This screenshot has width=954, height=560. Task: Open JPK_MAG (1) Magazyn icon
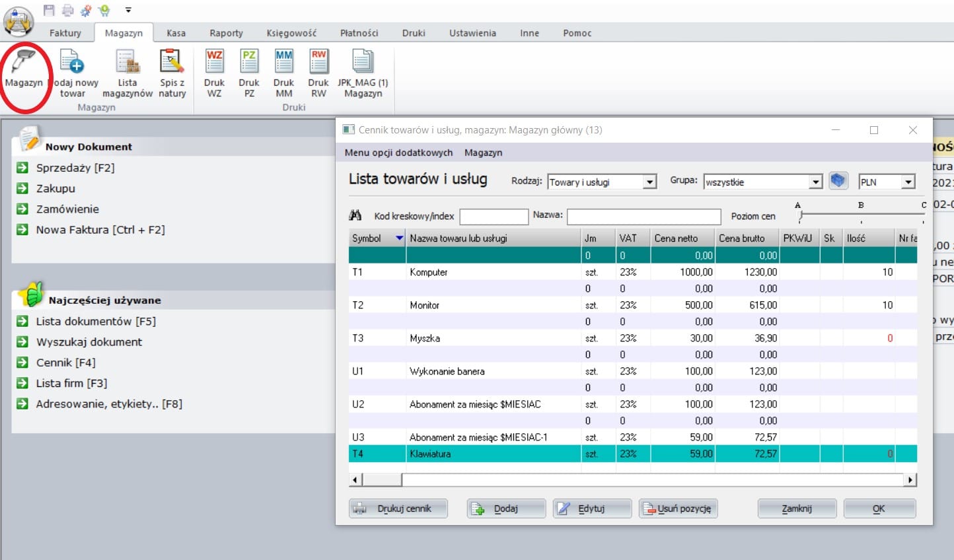pos(363,62)
